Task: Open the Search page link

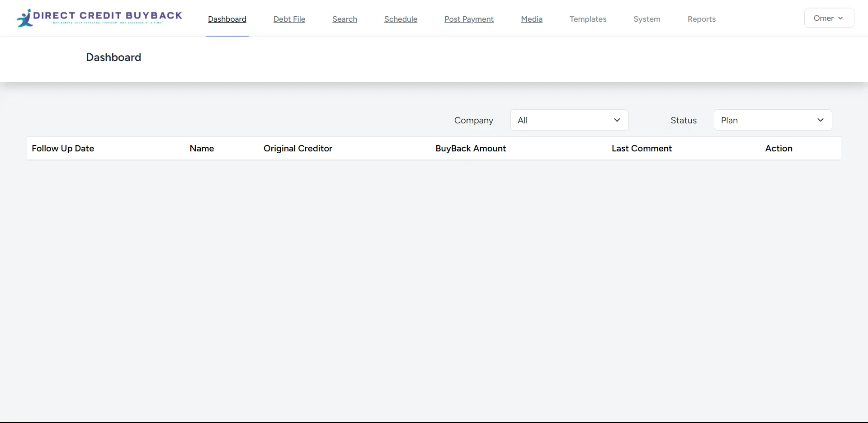Action: (x=344, y=19)
